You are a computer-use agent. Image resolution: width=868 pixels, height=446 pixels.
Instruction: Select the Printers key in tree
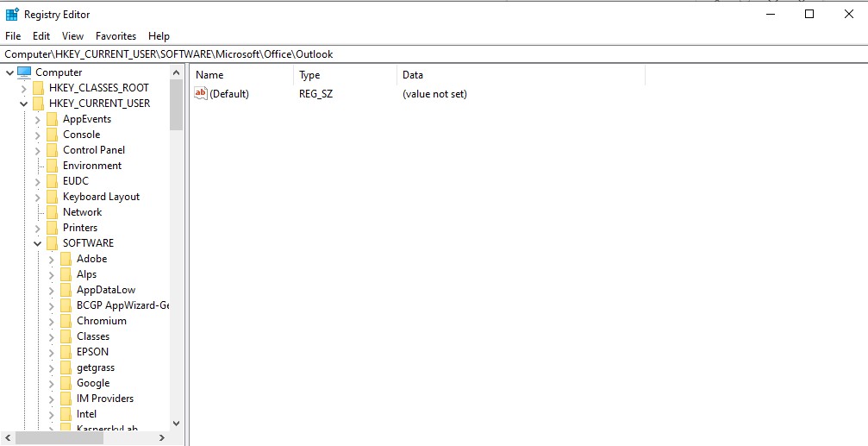80,228
